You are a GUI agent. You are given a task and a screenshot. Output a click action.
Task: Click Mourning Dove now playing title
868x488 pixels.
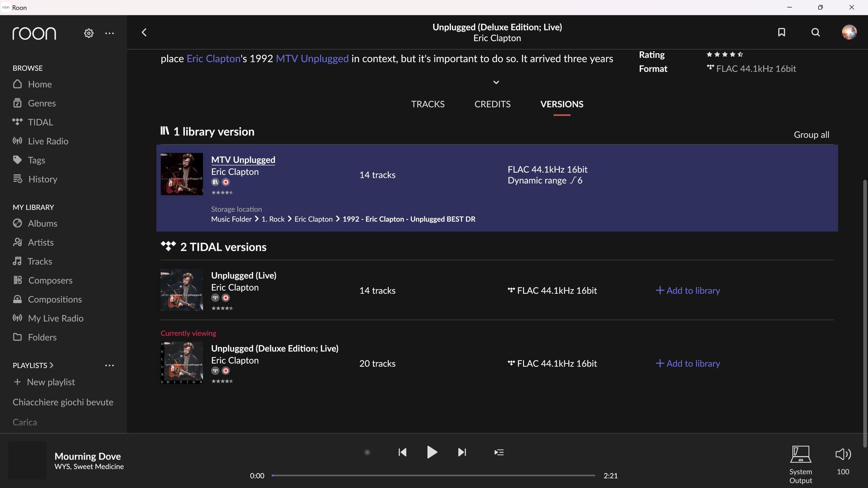click(88, 456)
